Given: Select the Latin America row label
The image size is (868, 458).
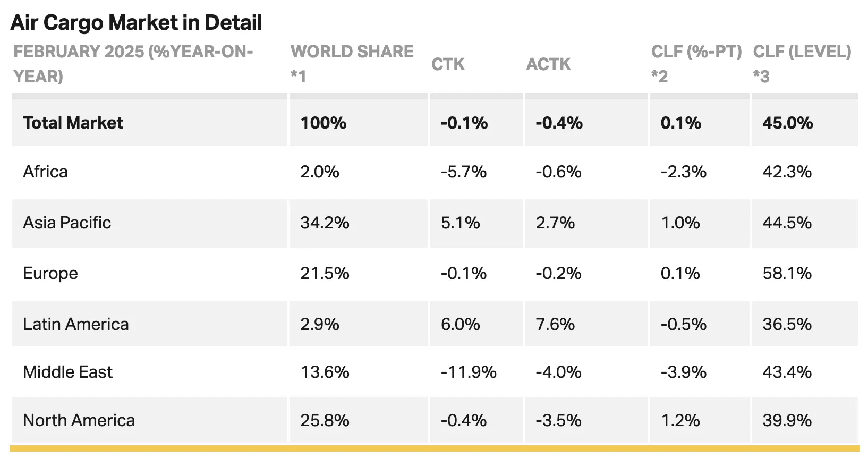Looking at the screenshot, I should pyautogui.click(x=76, y=324).
